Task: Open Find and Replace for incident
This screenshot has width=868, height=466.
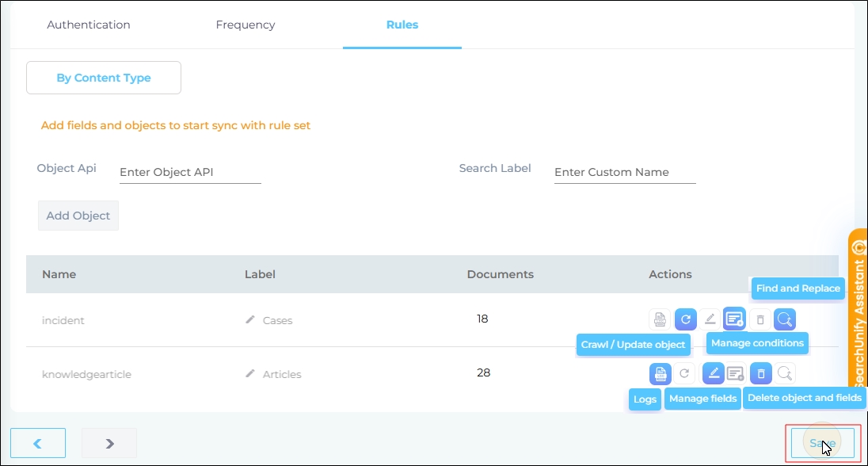Action: (784, 319)
